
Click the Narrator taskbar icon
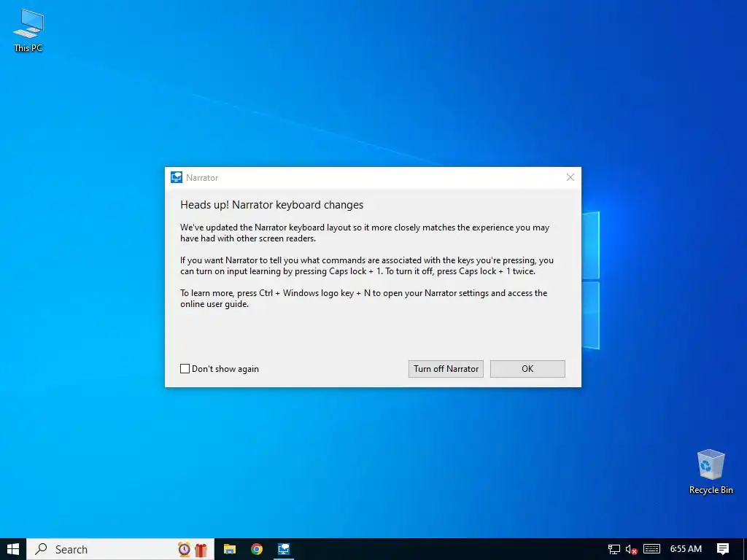[x=284, y=549]
